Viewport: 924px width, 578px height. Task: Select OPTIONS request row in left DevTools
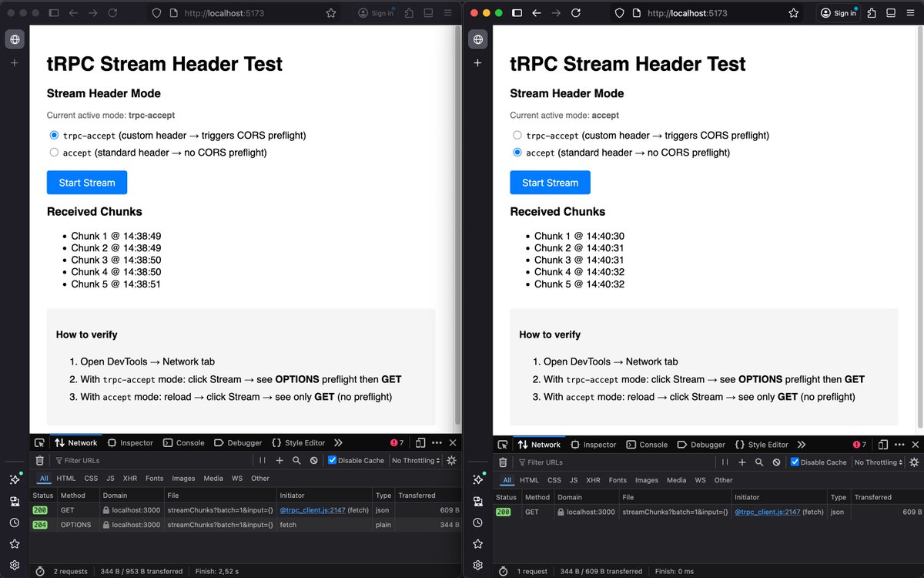click(x=245, y=525)
